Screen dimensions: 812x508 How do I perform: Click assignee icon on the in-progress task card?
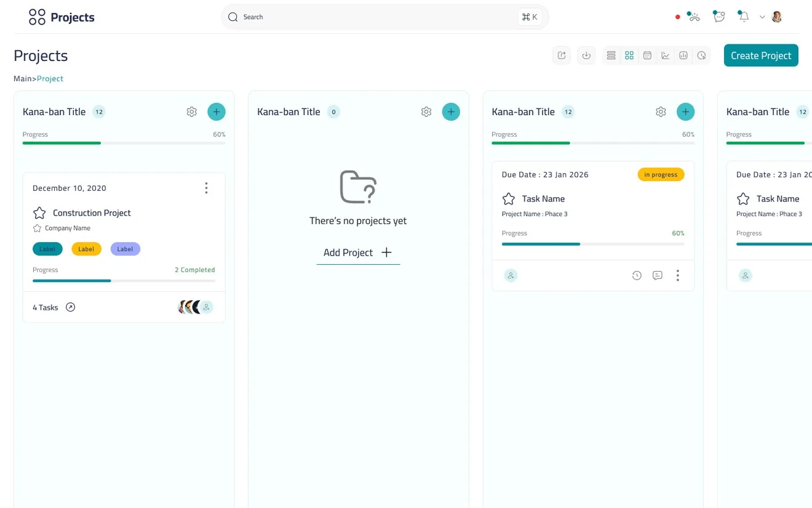[x=511, y=275]
